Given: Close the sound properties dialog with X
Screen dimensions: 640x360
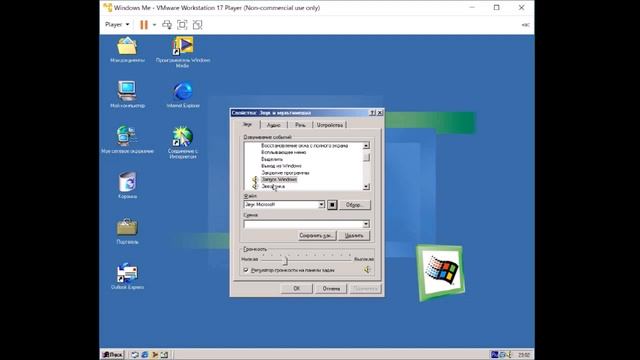Looking at the screenshot, I should click(x=380, y=113).
